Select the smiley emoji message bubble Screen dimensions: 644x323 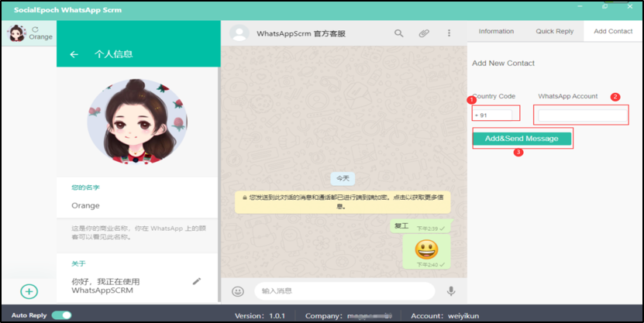[426, 252]
